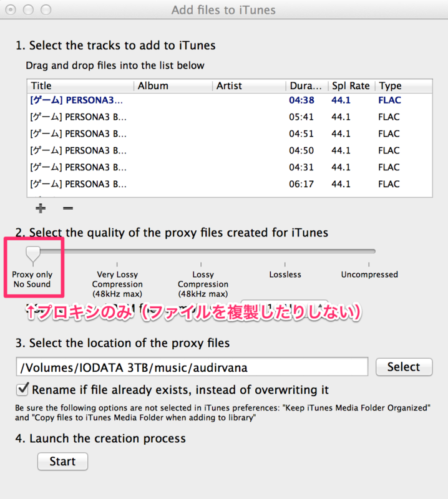Remove the selected track with the minus icon

click(68, 208)
